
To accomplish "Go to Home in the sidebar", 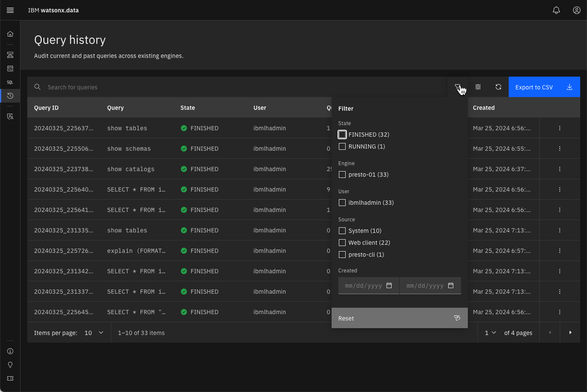I will (x=10, y=34).
